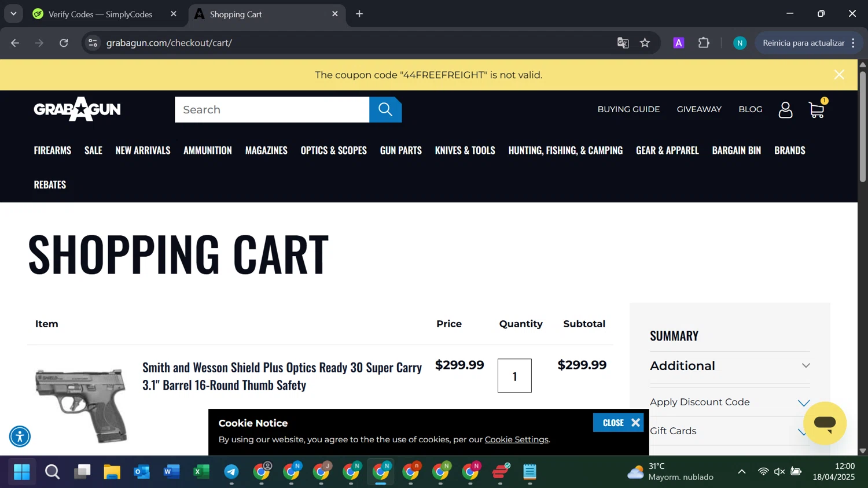This screenshot has width=868, height=488.
Task: Open Smith and Wesson Shield Plus product link
Action: (x=282, y=376)
